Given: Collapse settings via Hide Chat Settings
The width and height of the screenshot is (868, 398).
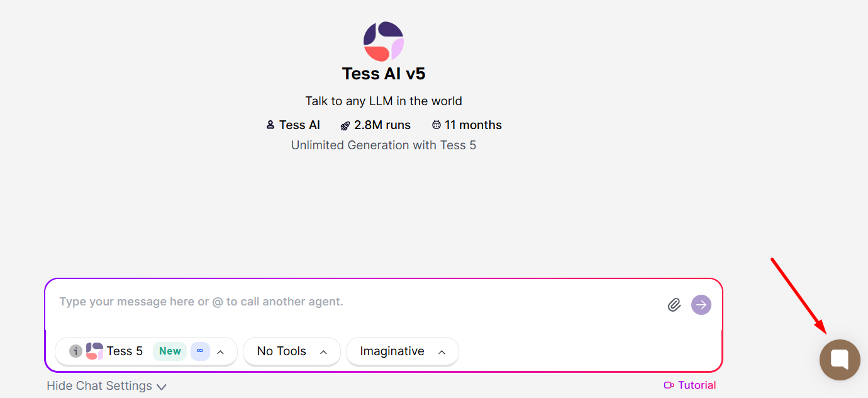Looking at the screenshot, I should click(x=106, y=386).
